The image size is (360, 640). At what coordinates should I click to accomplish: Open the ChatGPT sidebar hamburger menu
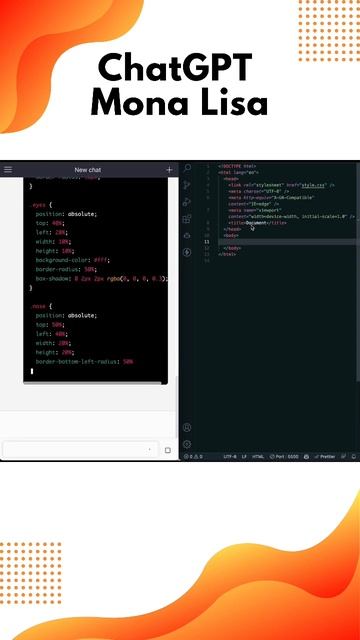pyautogui.click(x=8, y=170)
